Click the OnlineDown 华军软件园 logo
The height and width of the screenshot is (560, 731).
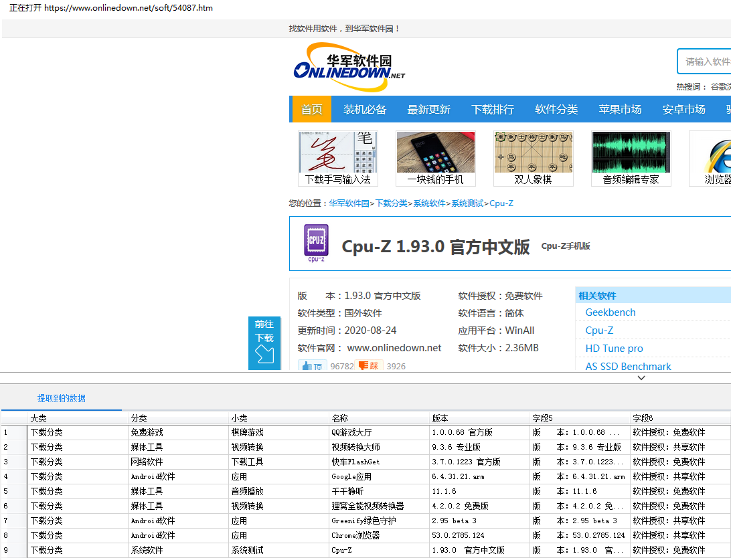349,67
